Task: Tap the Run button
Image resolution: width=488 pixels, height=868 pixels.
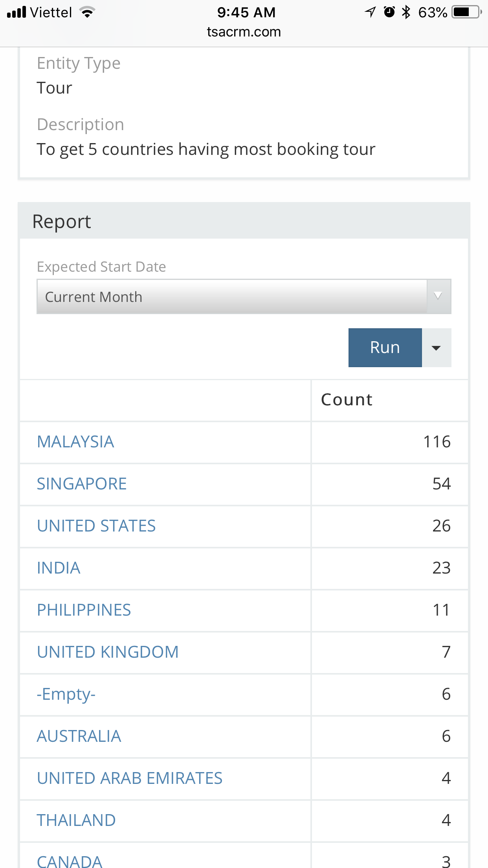Action: [385, 348]
